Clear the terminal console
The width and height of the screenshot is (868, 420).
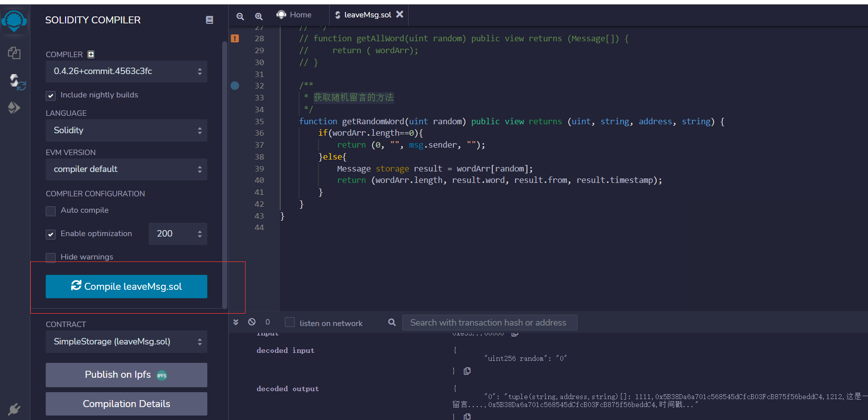[x=252, y=322]
